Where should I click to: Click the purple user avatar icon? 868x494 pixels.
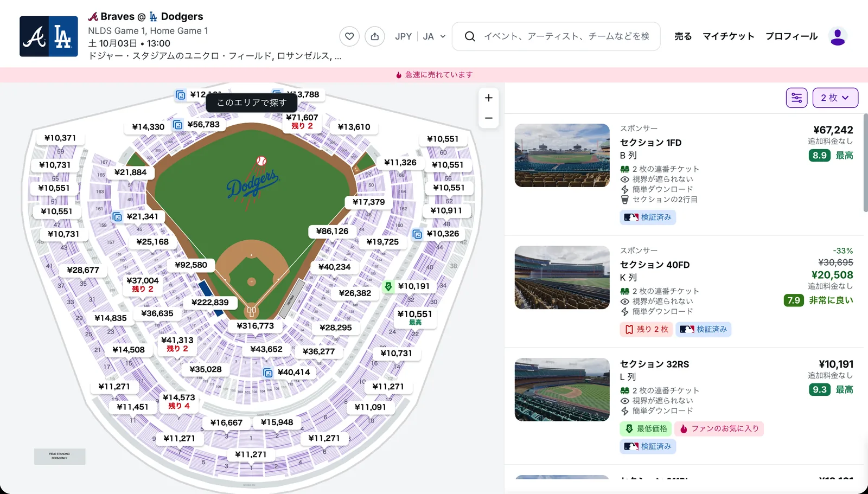tap(838, 36)
